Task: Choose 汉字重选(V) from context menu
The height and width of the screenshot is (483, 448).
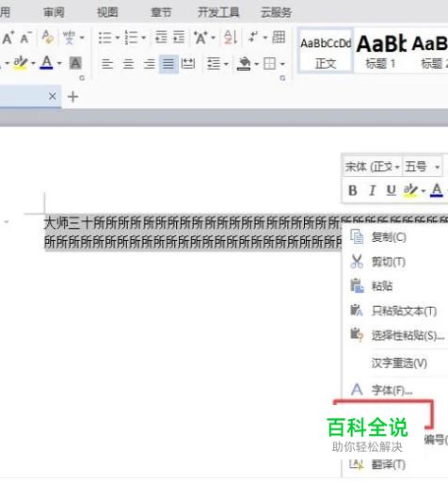Action: pos(399,363)
